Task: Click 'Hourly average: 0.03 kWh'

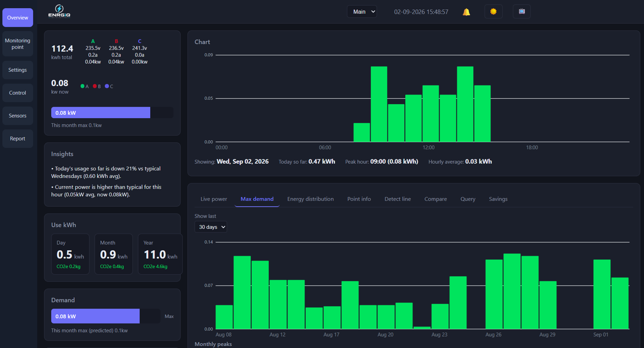Action: pos(460,162)
